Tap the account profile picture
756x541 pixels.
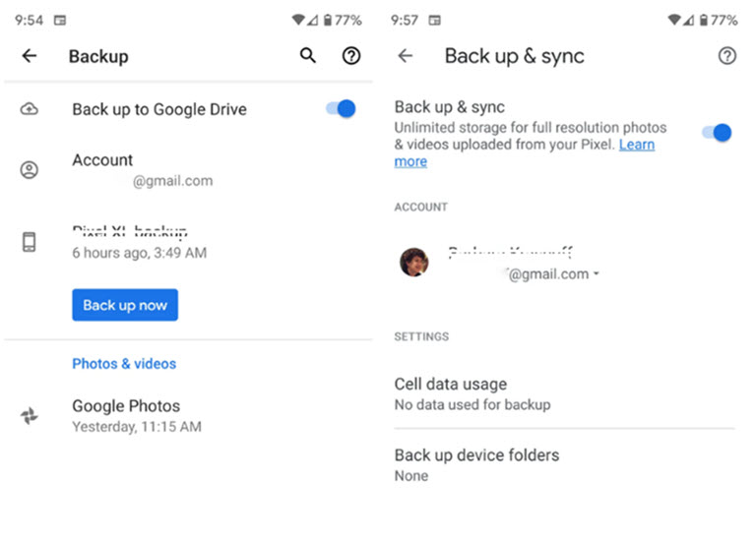tap(413, 263)
